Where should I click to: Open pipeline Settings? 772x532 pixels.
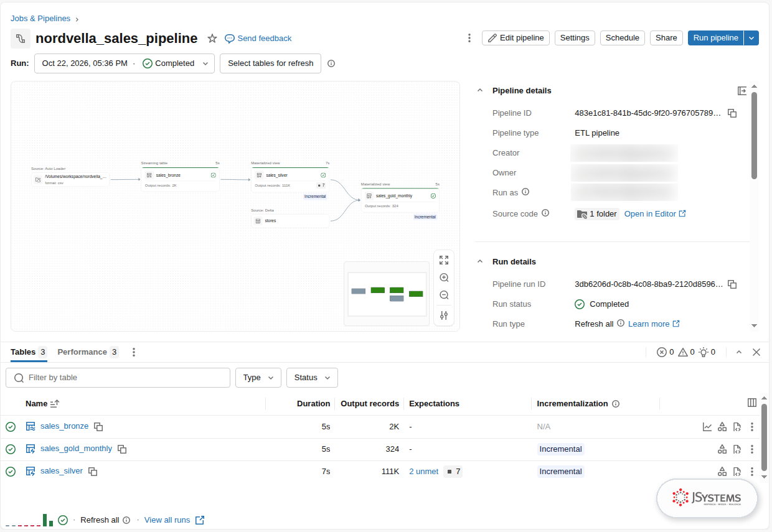[575, 38]
